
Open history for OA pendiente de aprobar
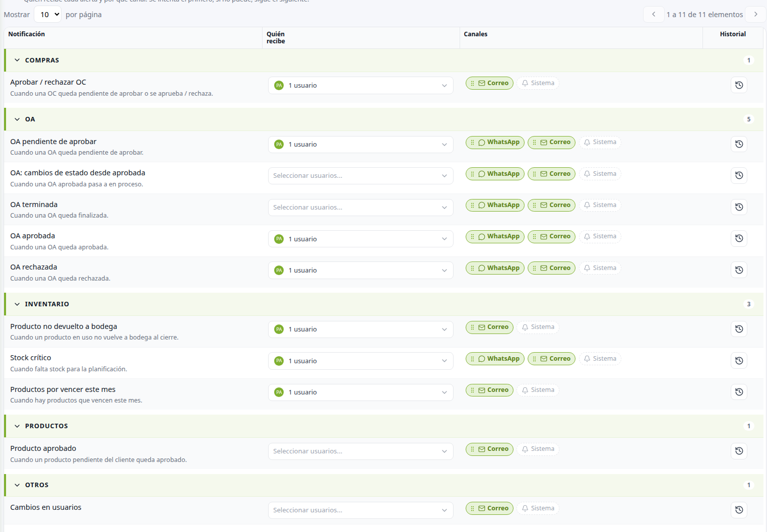(739, 144)
